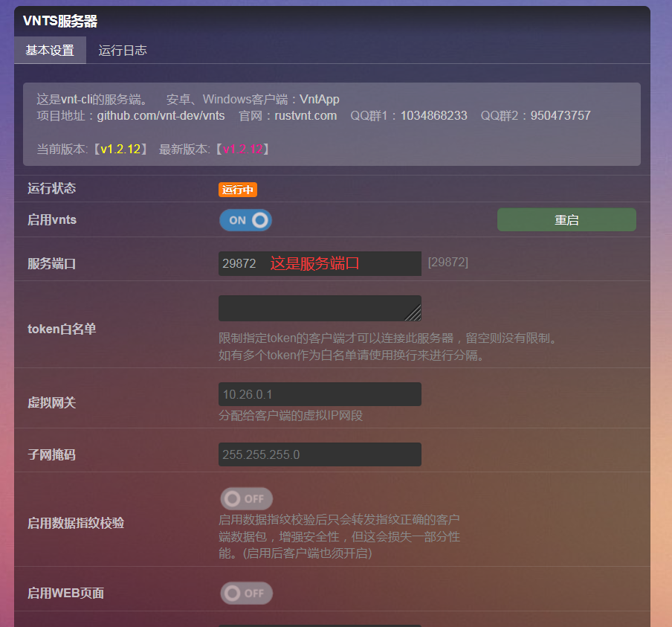Click the token白名单 text area
The image size is (672, 627).
point(320,308)
